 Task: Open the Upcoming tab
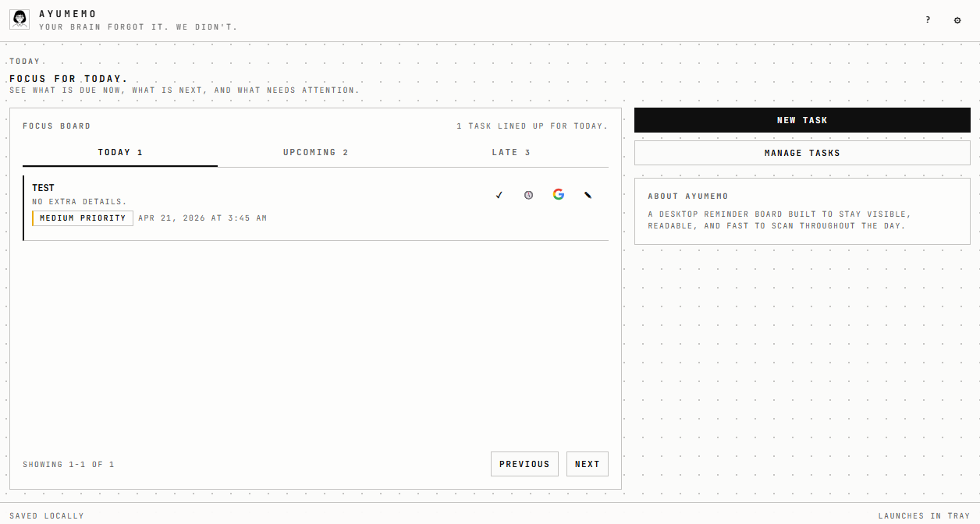pos(315,153)
